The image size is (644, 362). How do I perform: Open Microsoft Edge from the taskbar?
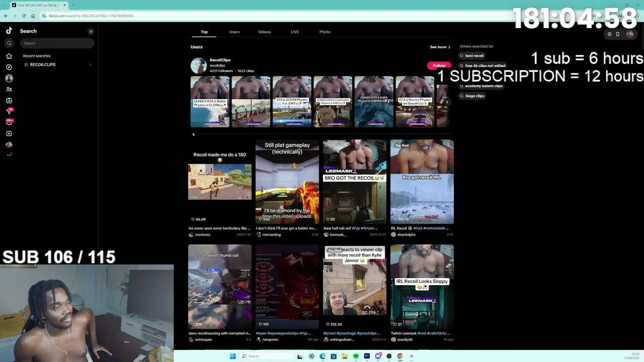pos(323,356)
